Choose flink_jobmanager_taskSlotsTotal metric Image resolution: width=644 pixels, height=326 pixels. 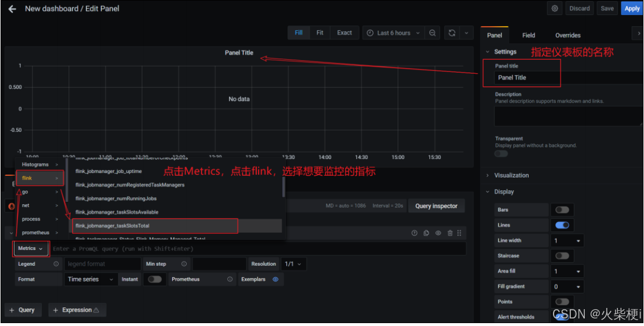click(x=177, y=226)
